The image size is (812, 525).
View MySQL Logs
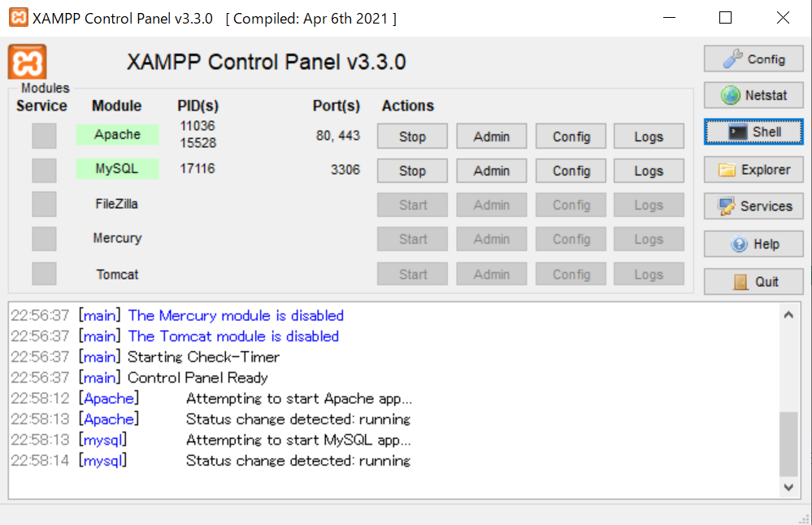click(649, 171)
